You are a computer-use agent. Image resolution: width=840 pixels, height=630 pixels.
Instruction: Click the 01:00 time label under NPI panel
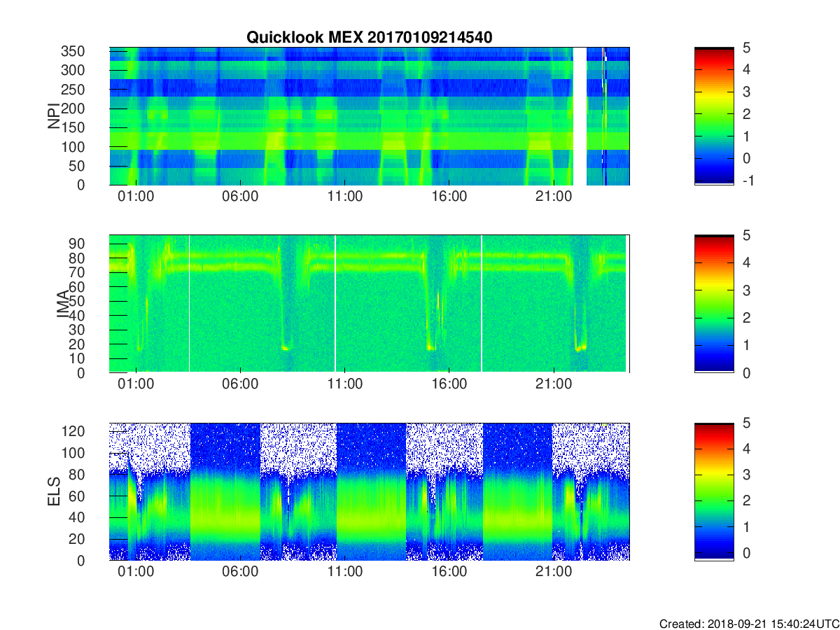coord(136,197)
